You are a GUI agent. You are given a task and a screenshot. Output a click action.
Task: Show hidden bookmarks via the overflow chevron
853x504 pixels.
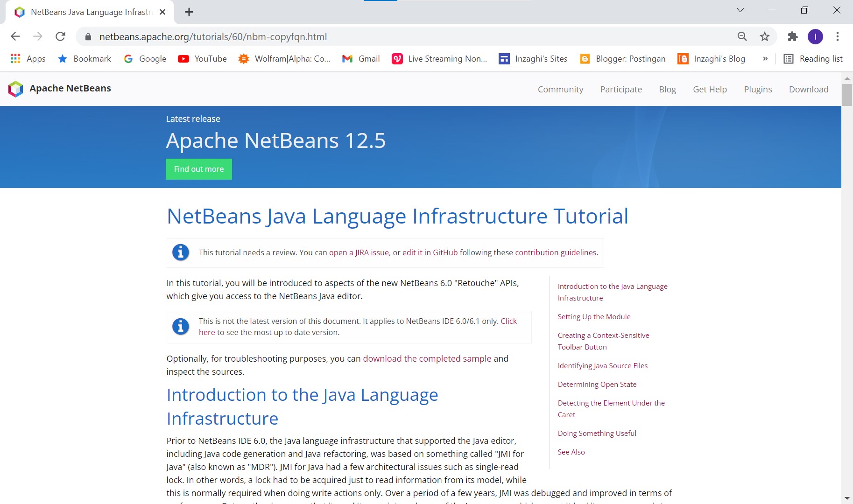(765, 59)
